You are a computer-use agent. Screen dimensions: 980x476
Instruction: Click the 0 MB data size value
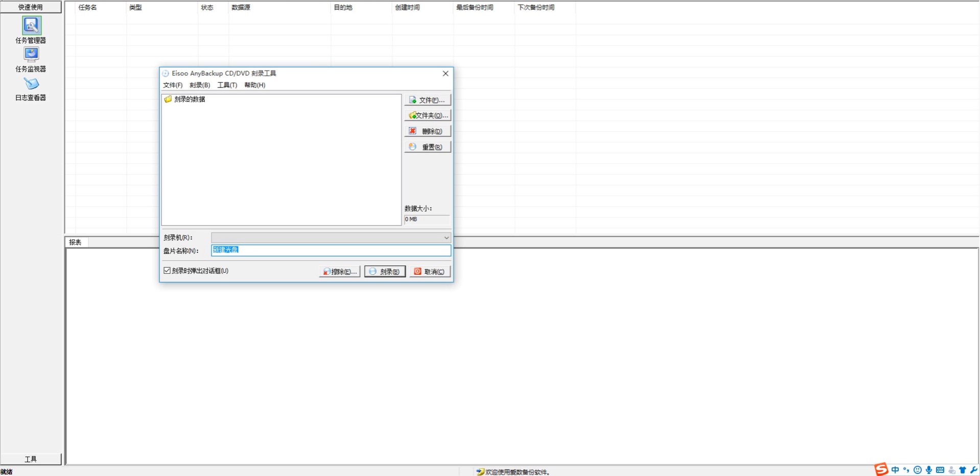click(x=427, y=220)
